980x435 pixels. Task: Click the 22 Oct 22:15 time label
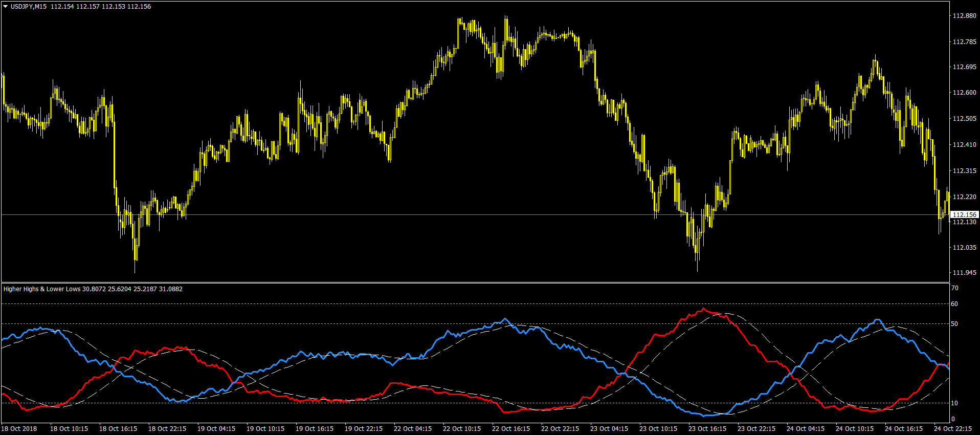pyautogui.click(x=560, y=429)
